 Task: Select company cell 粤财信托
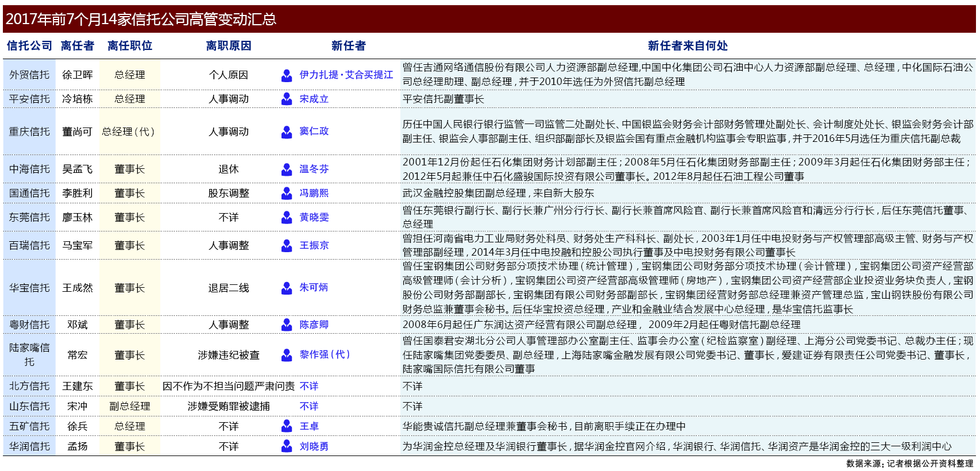tap(29, 325)
